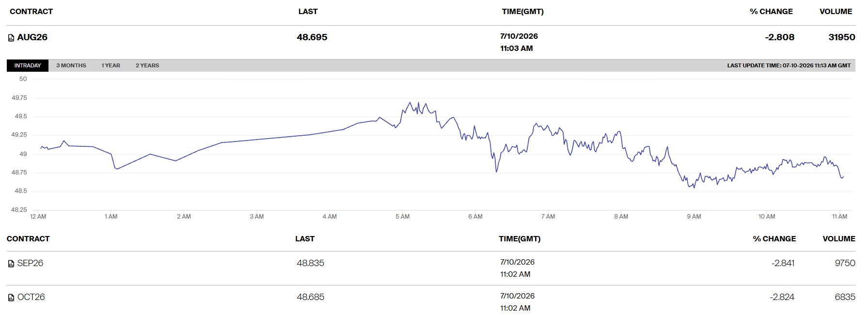Click the SEP26 volume value 9750

(x=845, y=263)
